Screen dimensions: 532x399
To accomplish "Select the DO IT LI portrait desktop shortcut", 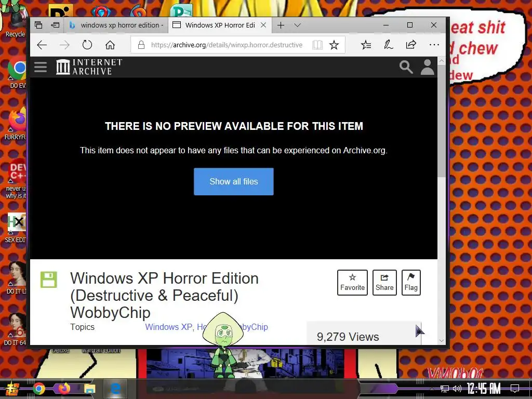I will coord(16,277).
